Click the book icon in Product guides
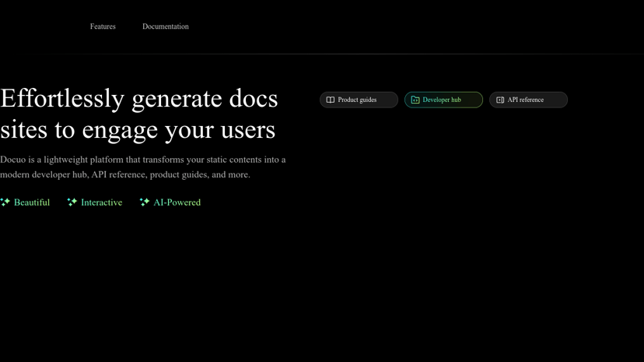The image size is (644, 362). [x=331, y=100]
